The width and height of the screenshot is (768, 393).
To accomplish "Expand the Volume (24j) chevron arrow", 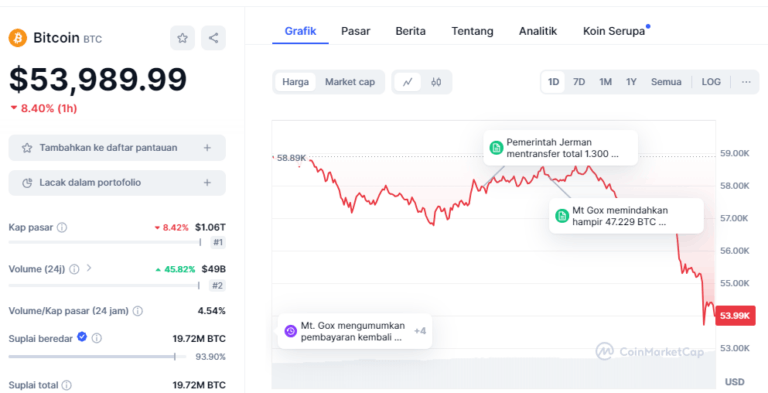I will tap(89, 268).
